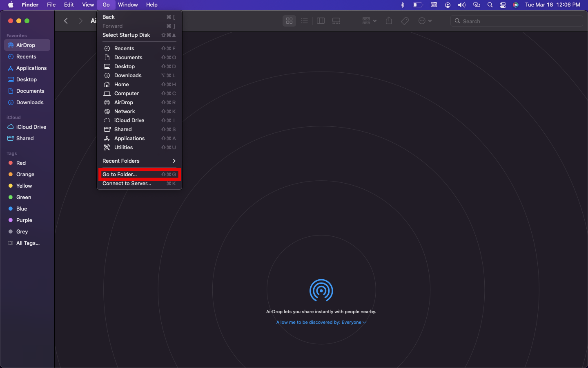The height and width of the screenshot is (368, 588).
Task: Select the Purple tag in sidebar
Action: point(27,220)
